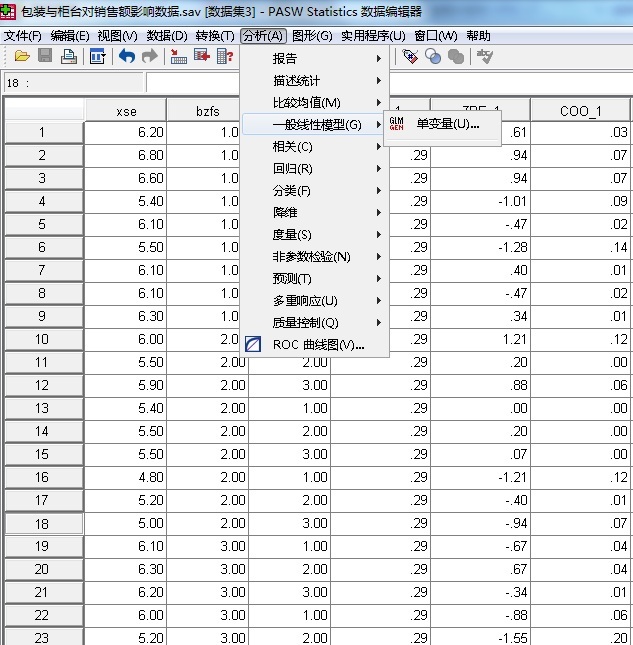The image size is (633, 645).
Task: Expand the 相关(C) submenu
Action: 314,146
